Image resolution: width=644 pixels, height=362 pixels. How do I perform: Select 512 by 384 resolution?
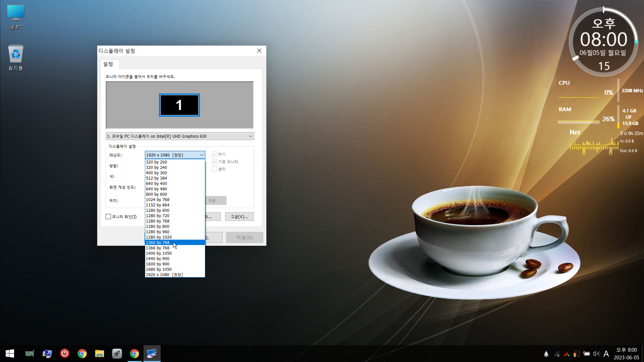(175, 178)
